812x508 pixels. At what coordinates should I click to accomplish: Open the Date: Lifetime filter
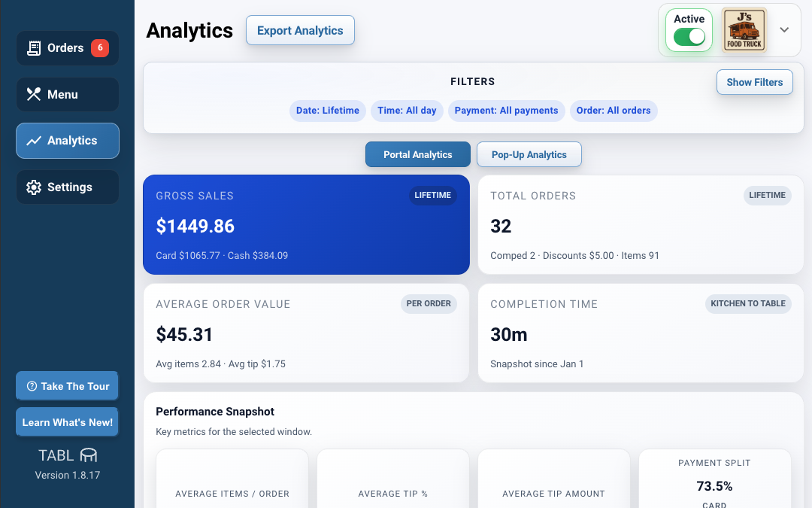click(327, 111)
